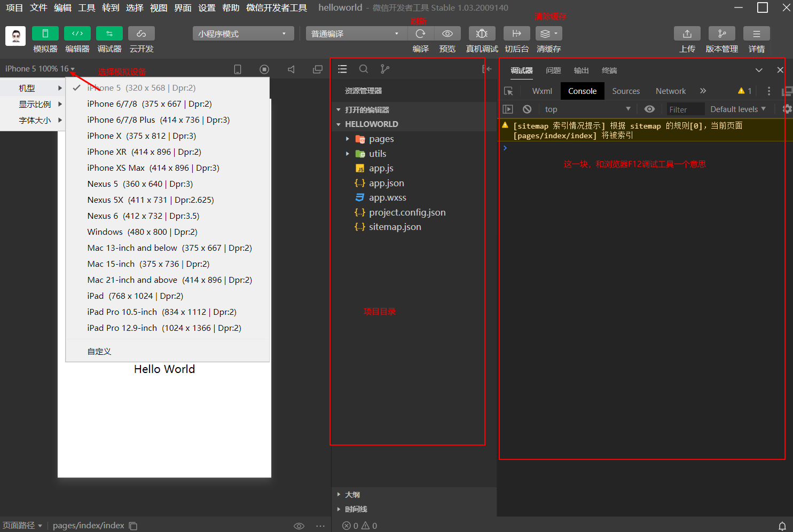Open the 文件 menu
Screen dimensions: 793x532
pos(38,7)
